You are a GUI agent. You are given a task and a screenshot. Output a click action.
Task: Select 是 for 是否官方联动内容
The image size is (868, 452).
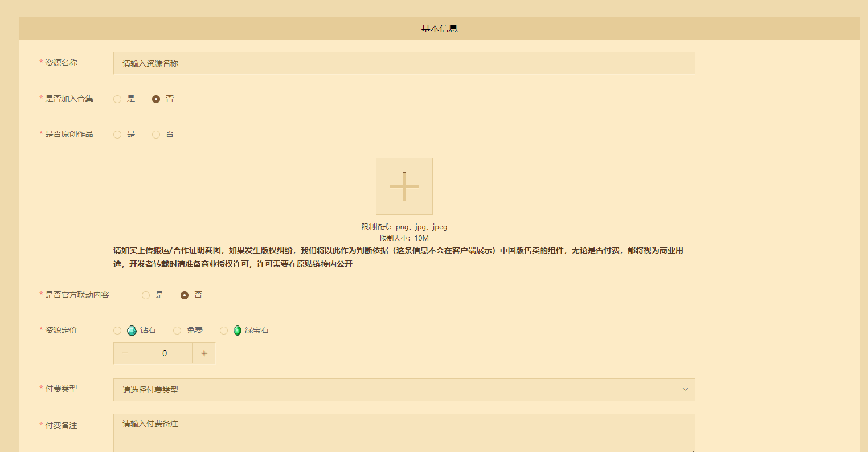pyautogui.click(x=146, y=295)
